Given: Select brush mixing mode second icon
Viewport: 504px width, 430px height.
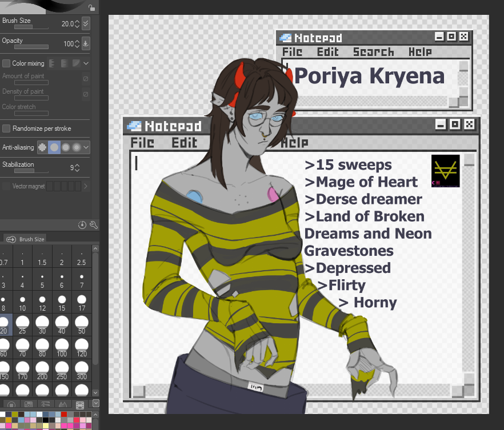Looking at the screenshot, I should 64,63.
